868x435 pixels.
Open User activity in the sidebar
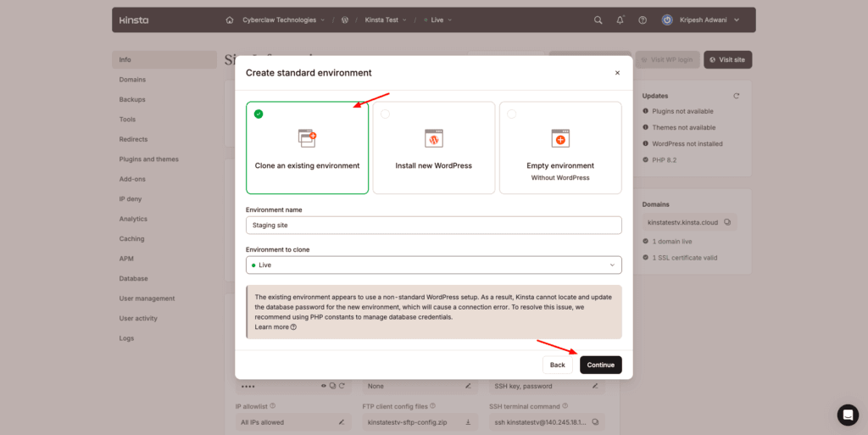tap(138, 319)
